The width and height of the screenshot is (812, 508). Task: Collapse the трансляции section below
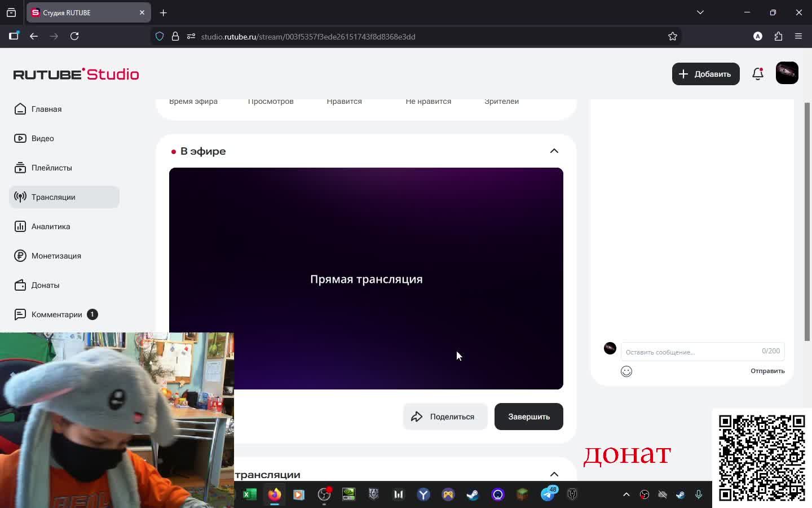pos(554,474)
